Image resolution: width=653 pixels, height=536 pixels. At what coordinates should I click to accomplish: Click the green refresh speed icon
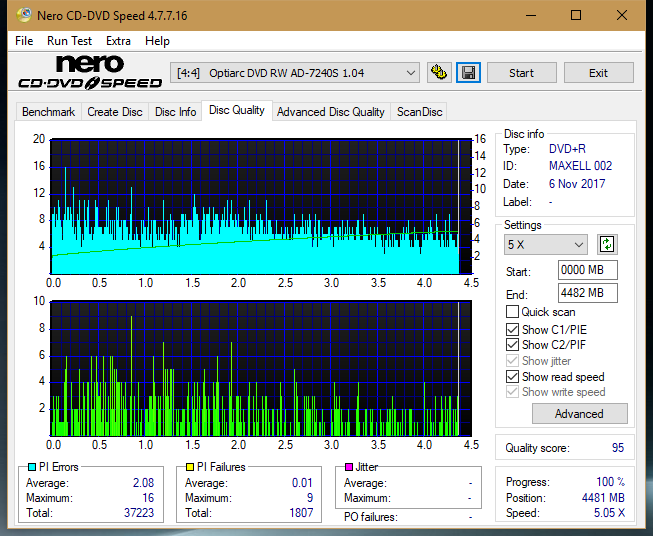pos(607,244)
